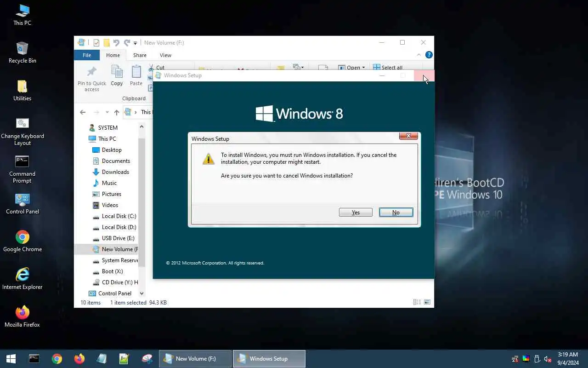Click Select all in Explorer ribbon

[x=388, y=68]
